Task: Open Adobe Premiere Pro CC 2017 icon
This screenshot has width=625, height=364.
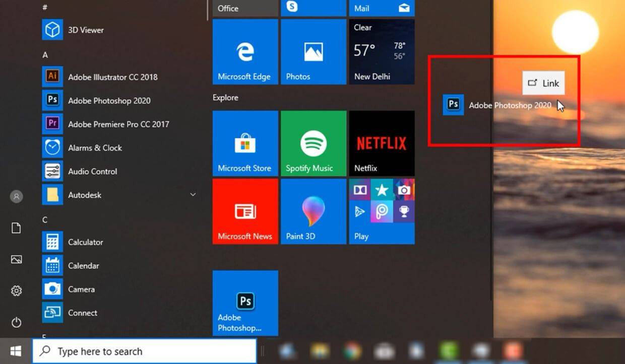Action: (x=52, y=124)
